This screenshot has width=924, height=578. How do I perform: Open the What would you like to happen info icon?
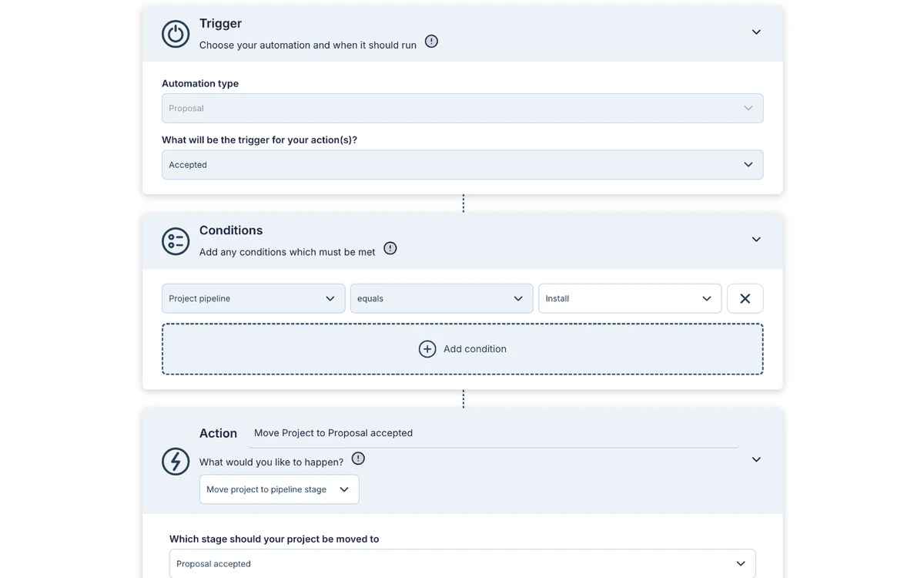358,459
